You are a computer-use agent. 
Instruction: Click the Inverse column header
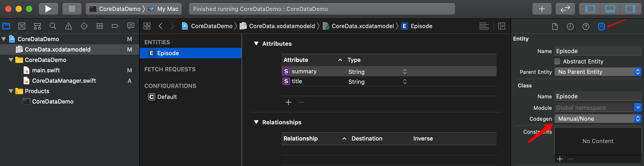click(x=423, y=138)
